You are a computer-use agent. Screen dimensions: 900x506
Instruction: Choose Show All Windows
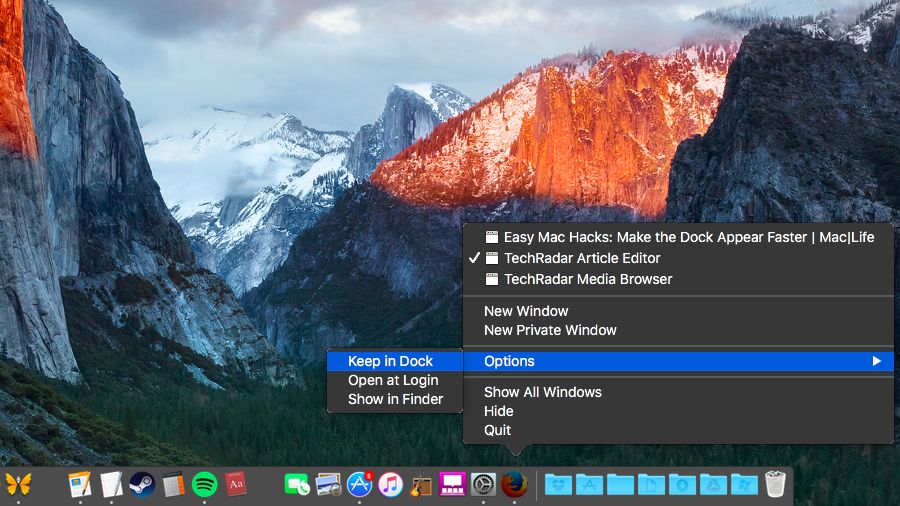[678, 392]
